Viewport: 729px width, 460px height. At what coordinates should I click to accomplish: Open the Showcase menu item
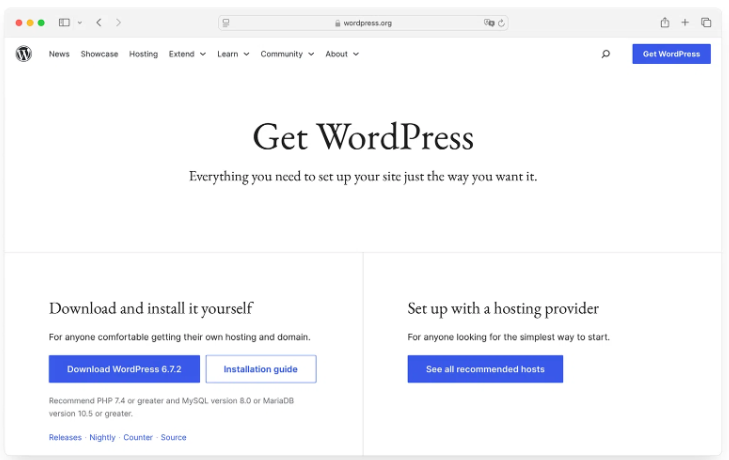tap(99, 54)
